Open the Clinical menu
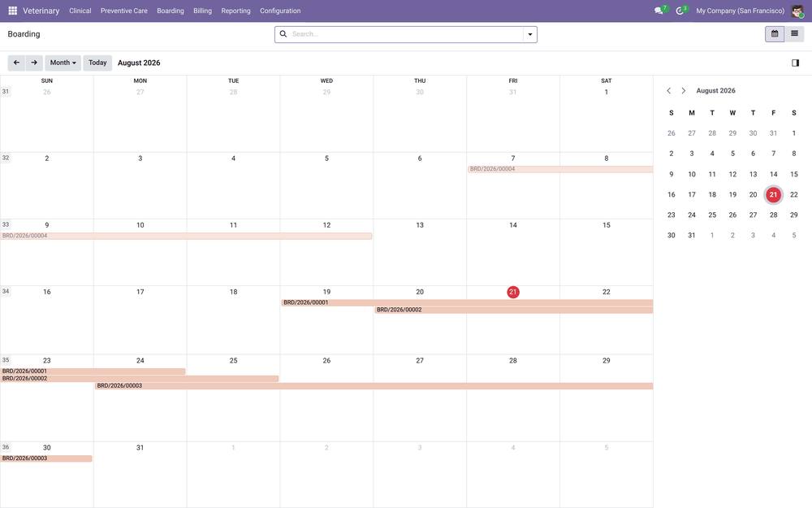 point(80,11)
